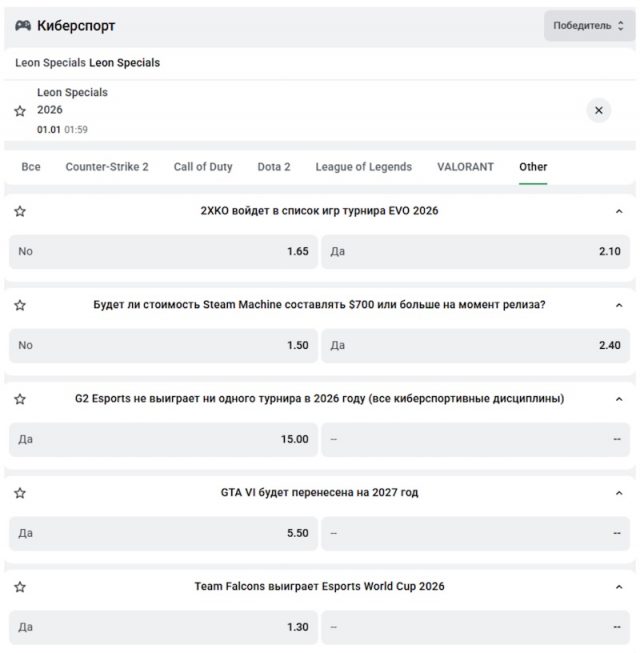The width and height of the screenshot is (640, 653).
Task: Favorite the Leon Specials 2026 event star
Action: pos(20,111)
